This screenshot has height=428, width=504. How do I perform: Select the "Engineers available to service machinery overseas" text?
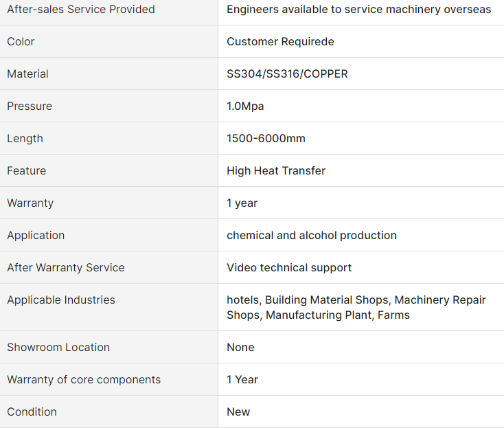click(x=358, y=10)
